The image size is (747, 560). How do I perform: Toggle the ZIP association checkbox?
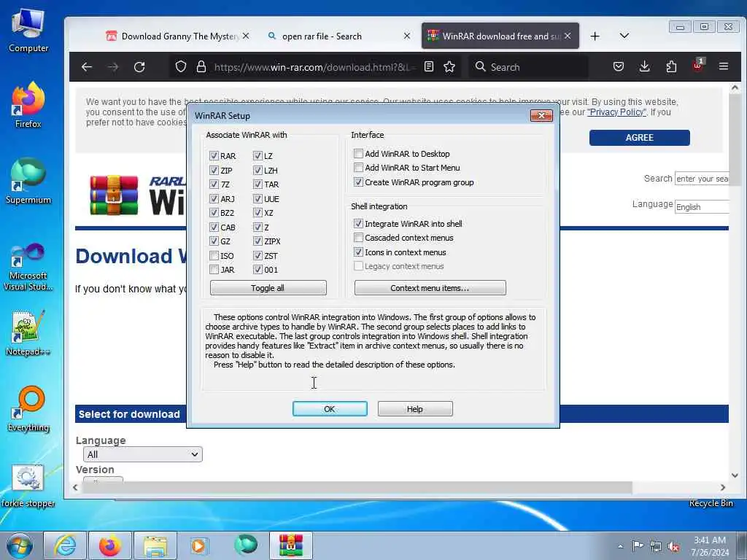(x=214, y=170)
